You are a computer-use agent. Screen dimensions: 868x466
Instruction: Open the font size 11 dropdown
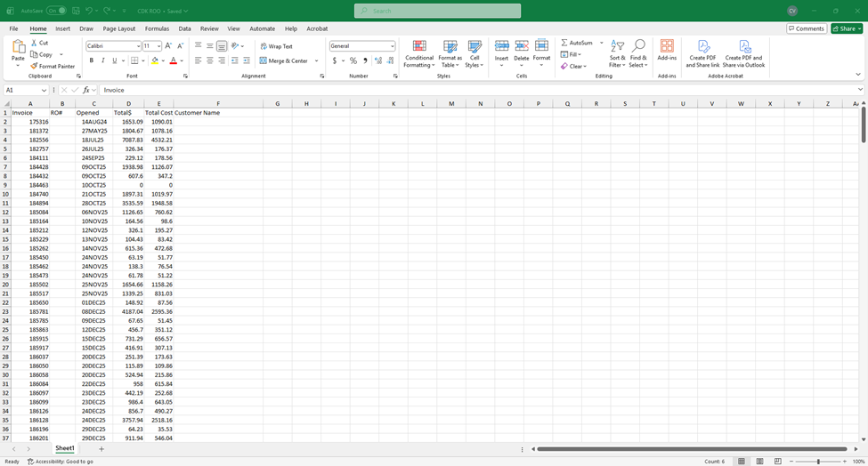pyautogui.click(x=158, y=46)
